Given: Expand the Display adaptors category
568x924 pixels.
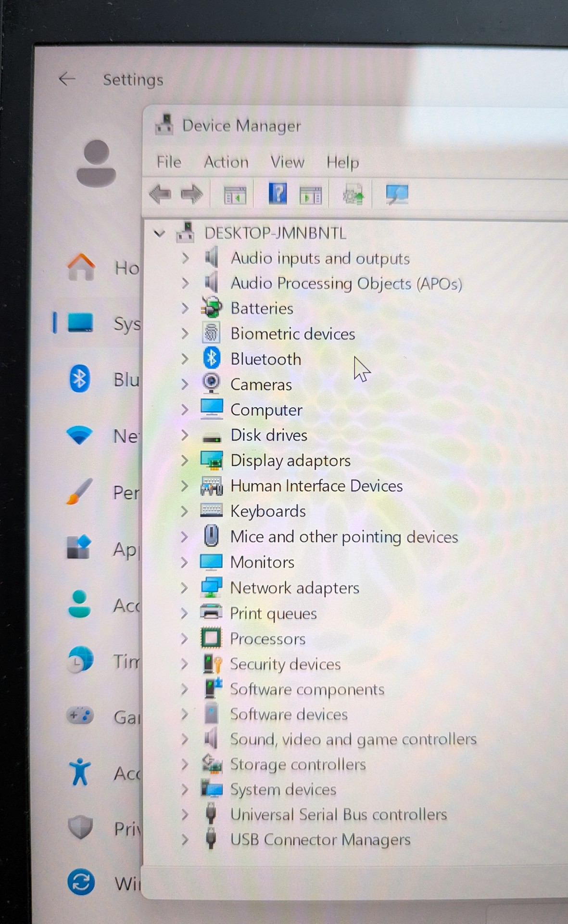Looking at the screenshot, I should (x=185, y=461).
